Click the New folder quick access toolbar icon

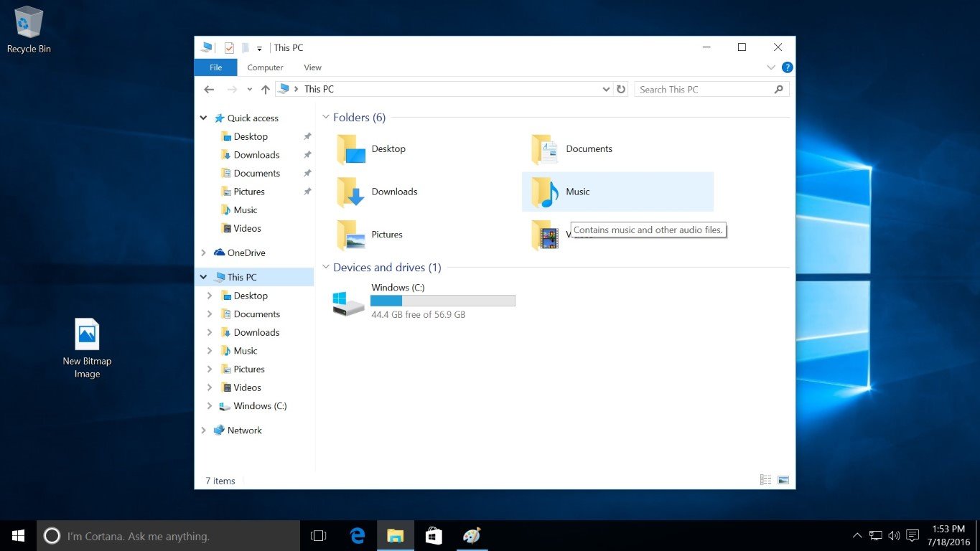coord(246,48)
